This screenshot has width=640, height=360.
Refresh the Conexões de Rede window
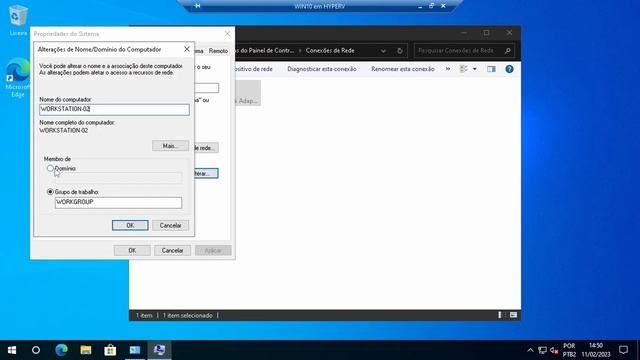pyautogui.click(x=400, y=51)
